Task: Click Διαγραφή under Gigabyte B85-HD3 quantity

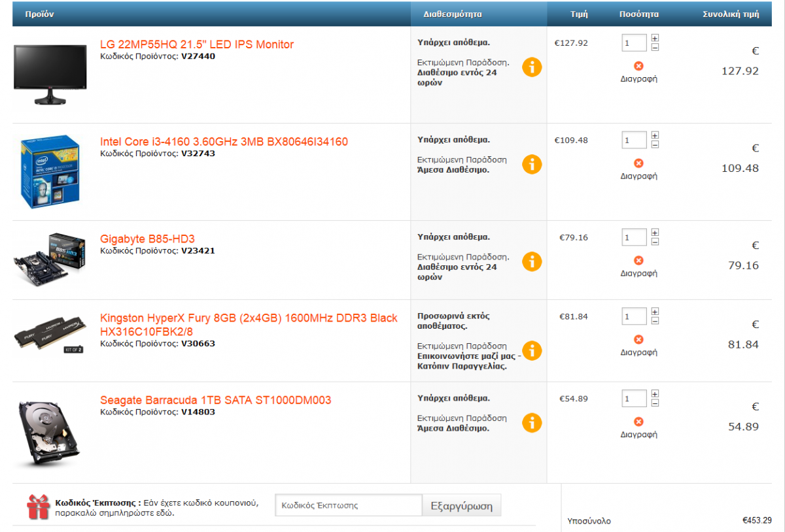Action: point(638,273)
